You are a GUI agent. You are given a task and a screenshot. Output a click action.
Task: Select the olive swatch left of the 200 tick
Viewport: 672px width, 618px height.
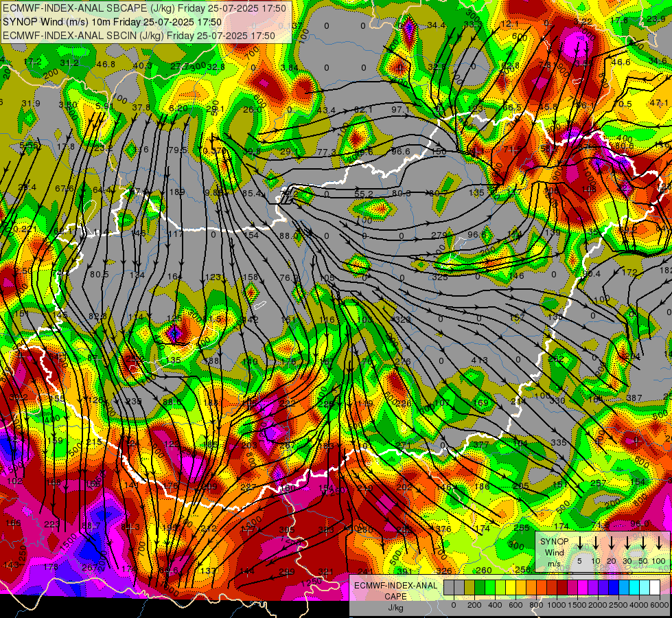[x=470, y=587]
